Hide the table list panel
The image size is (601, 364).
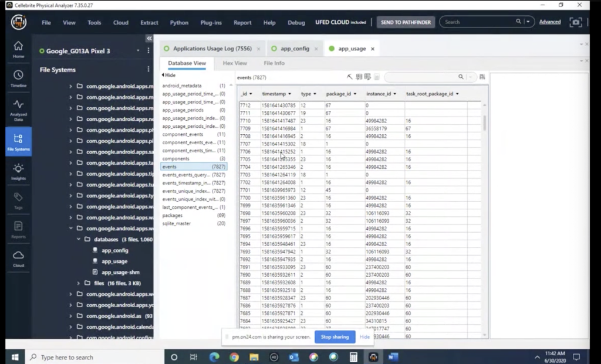click(x=168, y=75)
